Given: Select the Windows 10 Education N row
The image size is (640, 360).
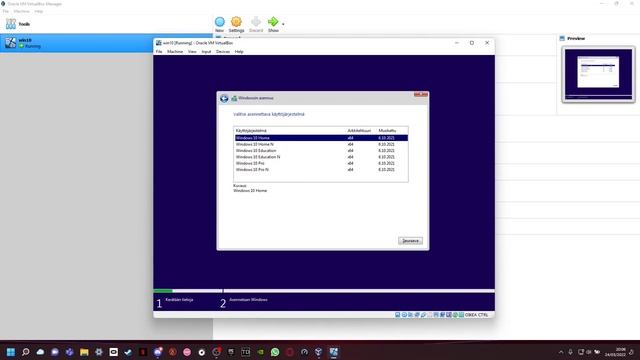Looking at the screenshot, I should (x=321, y=157).
